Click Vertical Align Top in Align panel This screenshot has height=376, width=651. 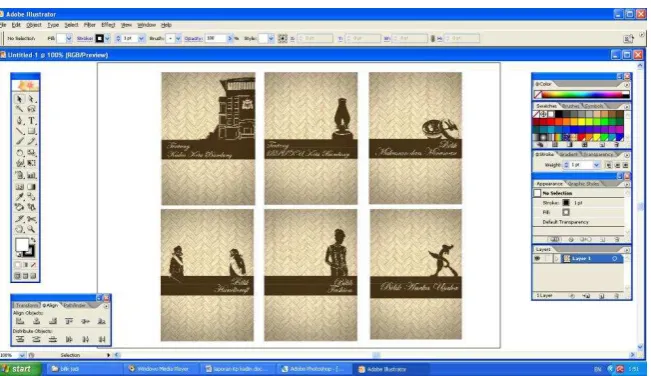pyautogui.click(x=69, y=321)
